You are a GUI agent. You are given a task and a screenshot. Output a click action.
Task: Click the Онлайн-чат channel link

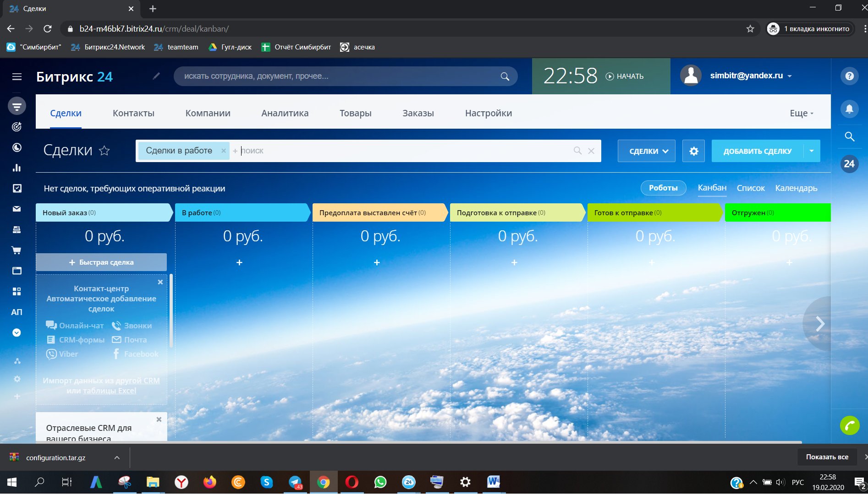click(75, 326)
